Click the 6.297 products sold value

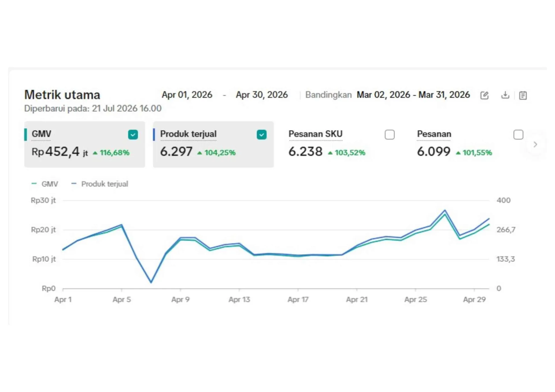click(176, 152)
